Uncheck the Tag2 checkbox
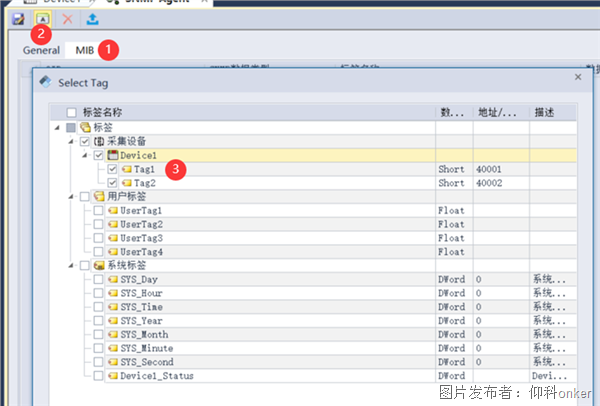 point(112,183)
